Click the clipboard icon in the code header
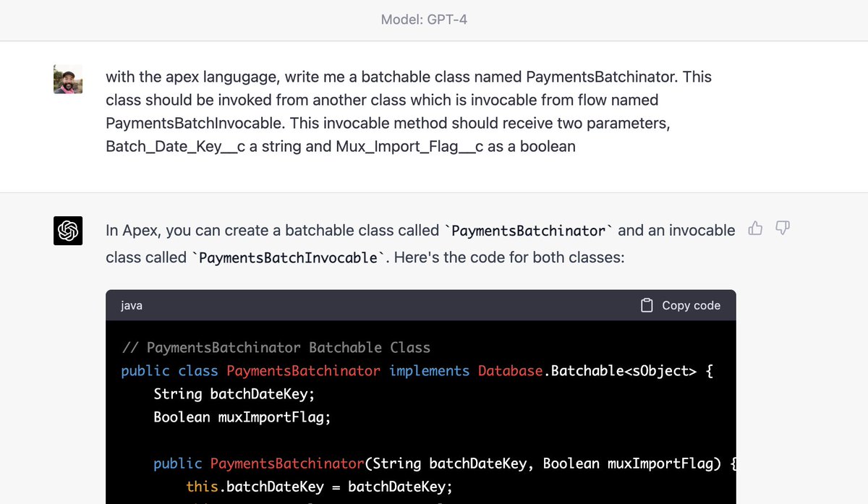Viewport: 868px width, 504px height. click(647, 305)
